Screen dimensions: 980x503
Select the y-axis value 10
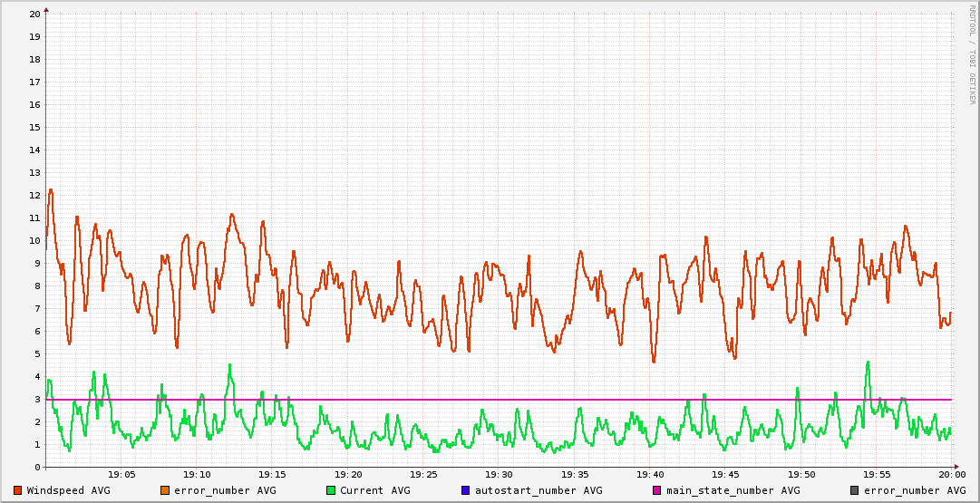pyautogui.click(x=34, y=240)
